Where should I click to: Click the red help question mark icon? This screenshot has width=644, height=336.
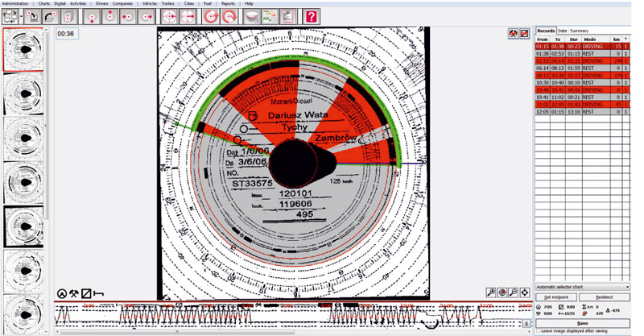(x=312, y=16)
